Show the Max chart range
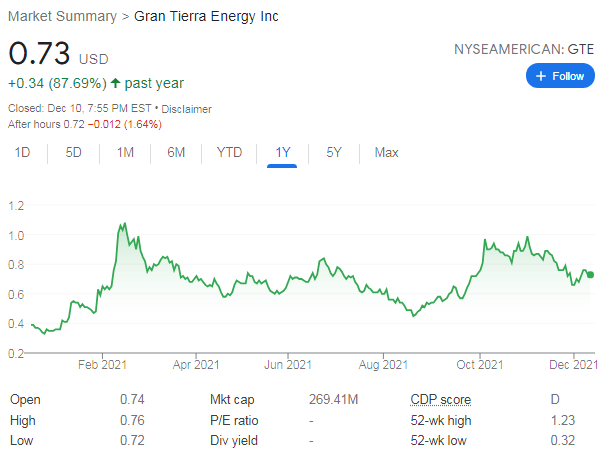608x464 pixels. [387, 152]
